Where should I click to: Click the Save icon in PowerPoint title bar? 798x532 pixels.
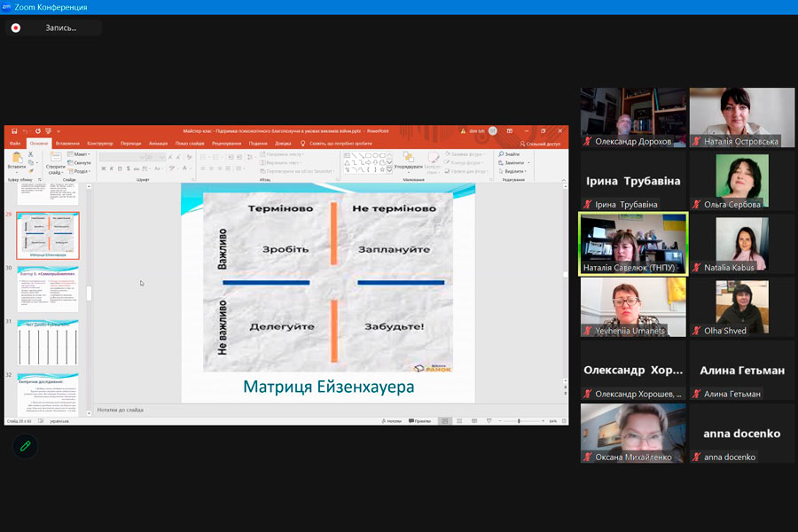[13, 131]
